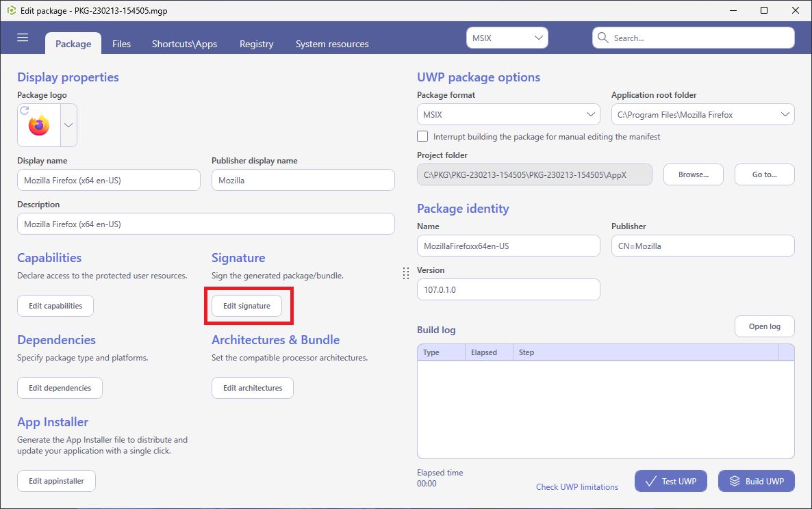Open the build log file
Screen dimensions: 812x509
[x=764, y=326]
